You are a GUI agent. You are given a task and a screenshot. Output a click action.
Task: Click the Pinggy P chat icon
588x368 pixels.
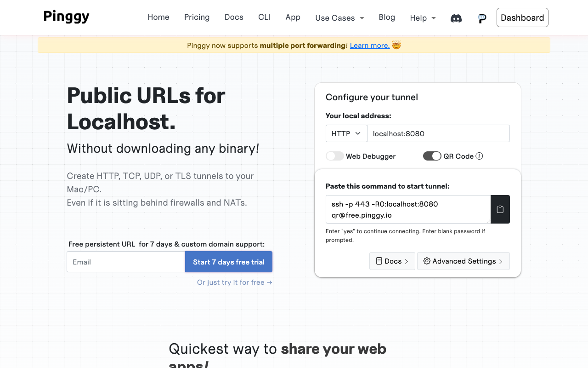[x=482, y=18]
